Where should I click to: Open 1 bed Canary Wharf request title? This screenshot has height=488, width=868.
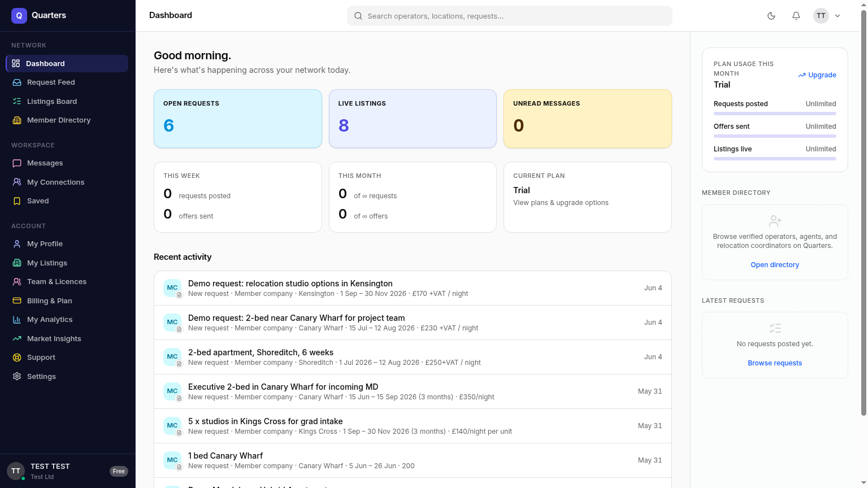tap(225, 456)
